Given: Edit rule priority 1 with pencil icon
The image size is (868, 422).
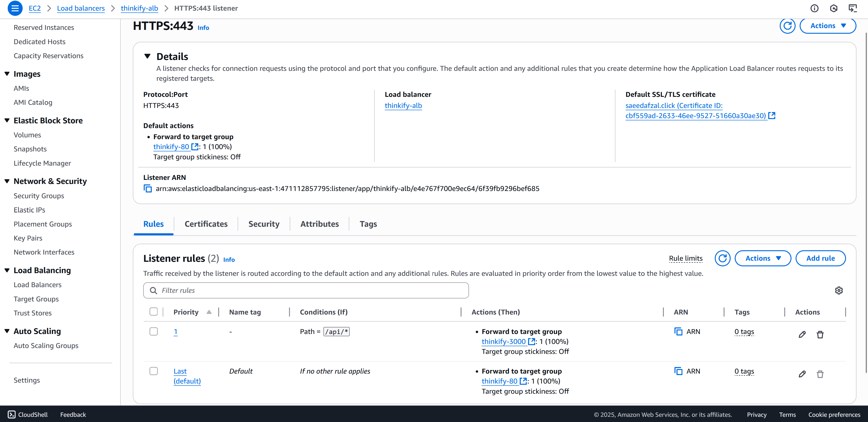Looking at the screenshot, I should pos(802,334).
